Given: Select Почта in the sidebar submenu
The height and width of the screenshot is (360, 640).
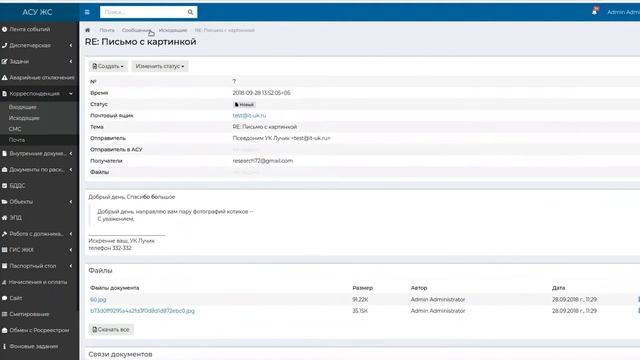Looking at the screenshot, I should tap(17, 140).
